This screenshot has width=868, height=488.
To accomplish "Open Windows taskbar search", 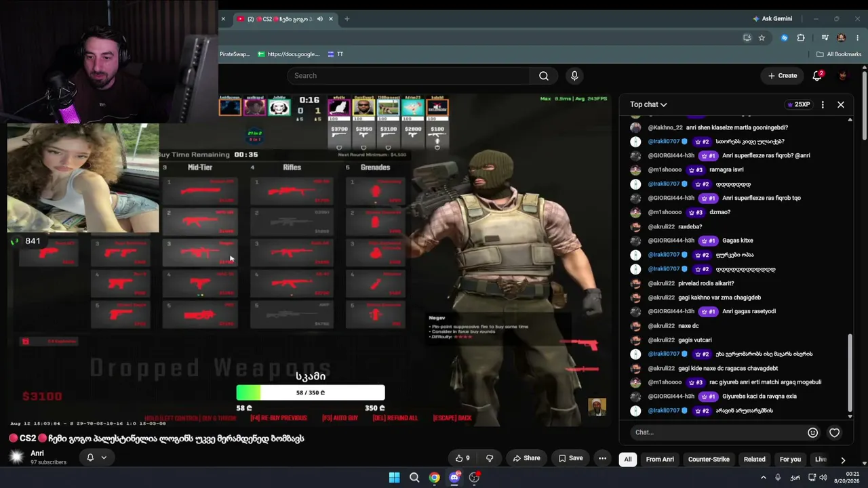I will (414, 477).
